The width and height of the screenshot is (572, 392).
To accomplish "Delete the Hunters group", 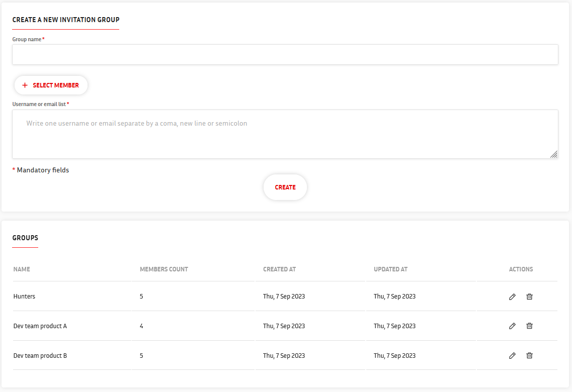I will (529, 297).
